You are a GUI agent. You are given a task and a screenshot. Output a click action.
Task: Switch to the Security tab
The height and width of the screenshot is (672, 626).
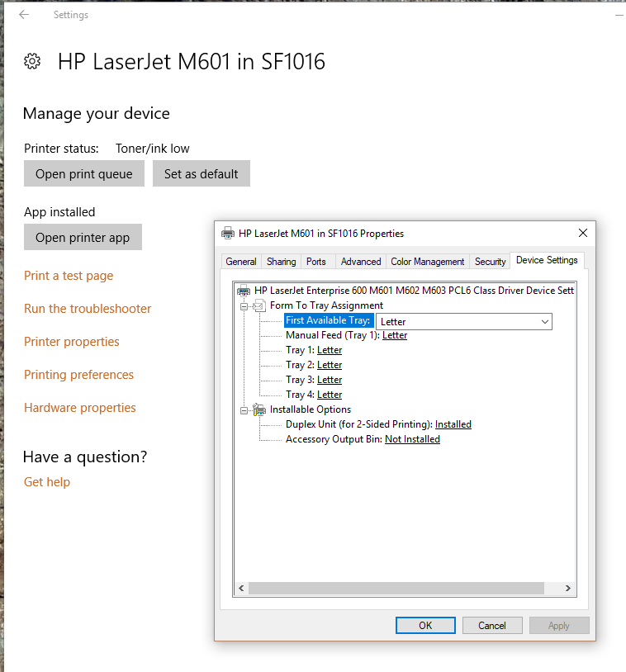[490, 262]
